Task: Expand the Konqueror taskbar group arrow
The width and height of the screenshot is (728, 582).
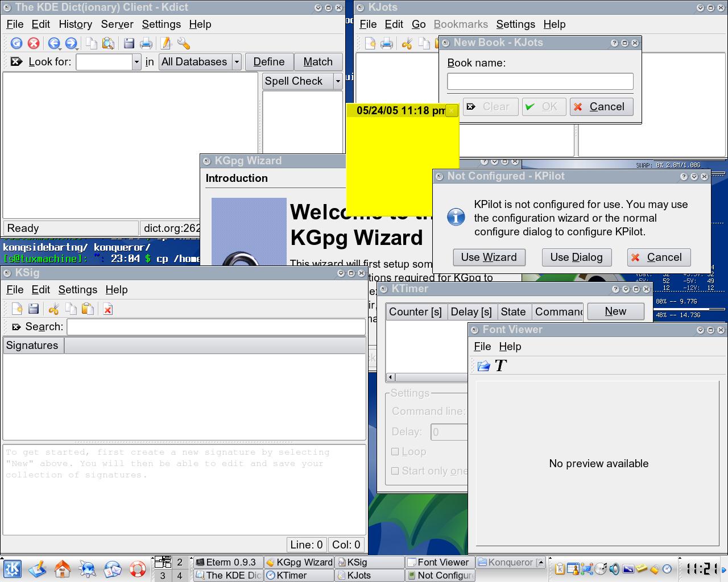Action: 540,562
